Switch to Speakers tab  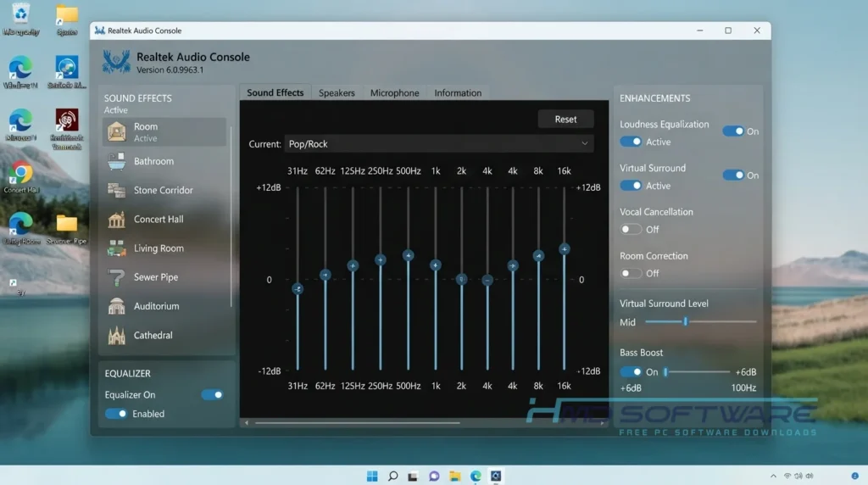[337, 93]
